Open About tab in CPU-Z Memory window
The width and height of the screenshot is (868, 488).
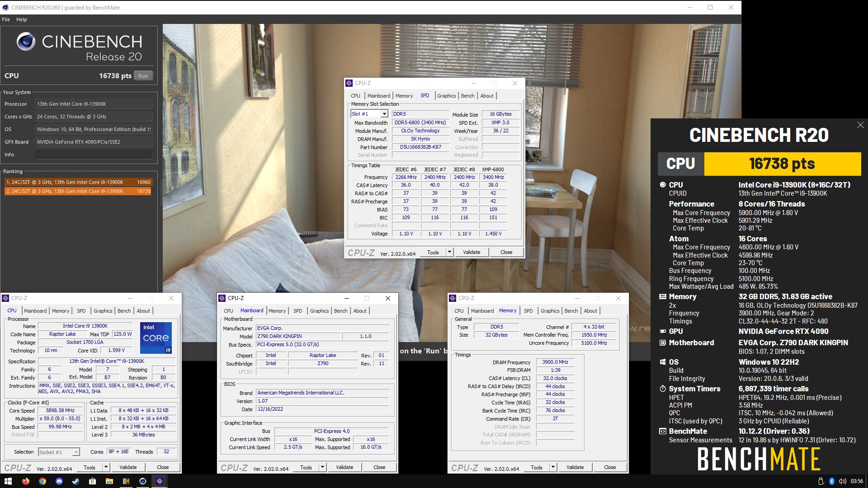point(590,311)
